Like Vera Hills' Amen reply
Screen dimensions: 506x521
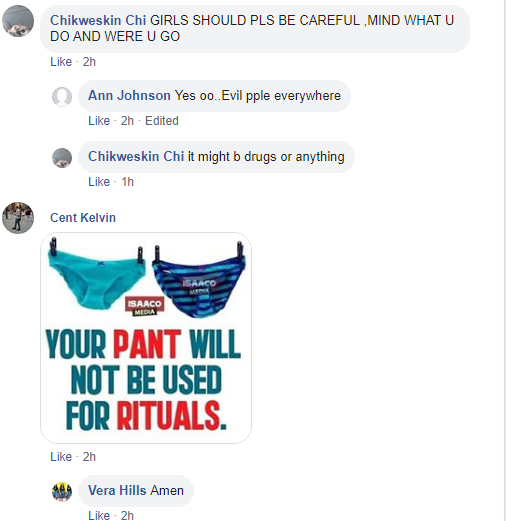pyautogui.click(x=99, y=515)
